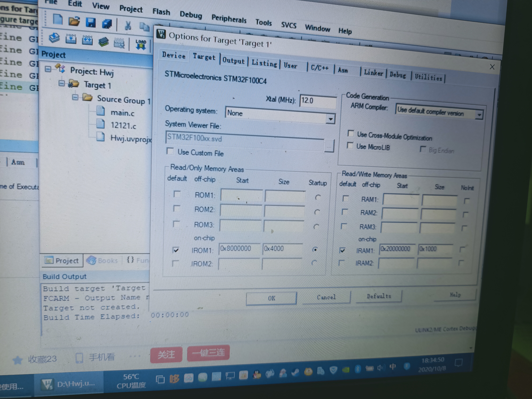Viewport: 532px width, 399px height.
Task: Collapse the Project: Hwj tree node
Action: (48, 69)
